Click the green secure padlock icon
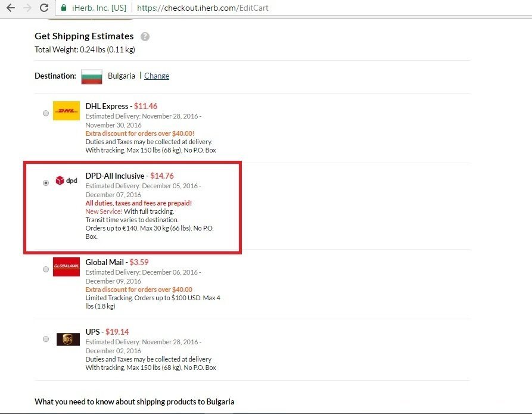This screenshot has width=532, height=414. click(x=64, y=8)
